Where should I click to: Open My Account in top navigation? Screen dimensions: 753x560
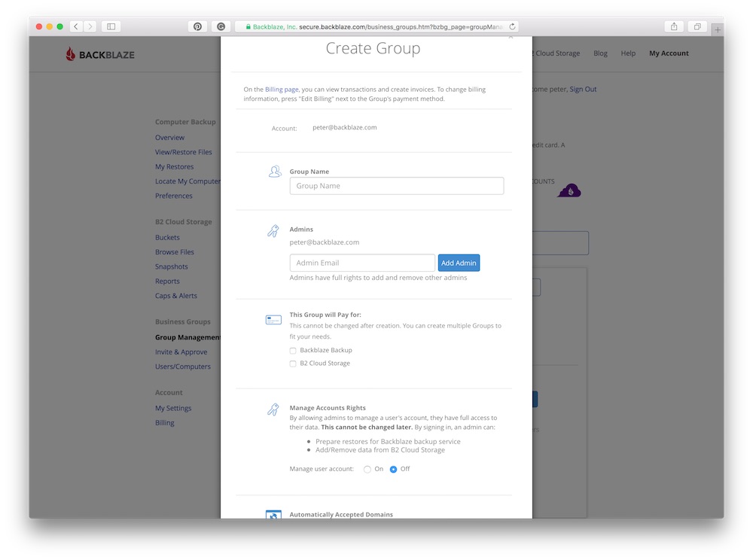click(x=669, y=53)
